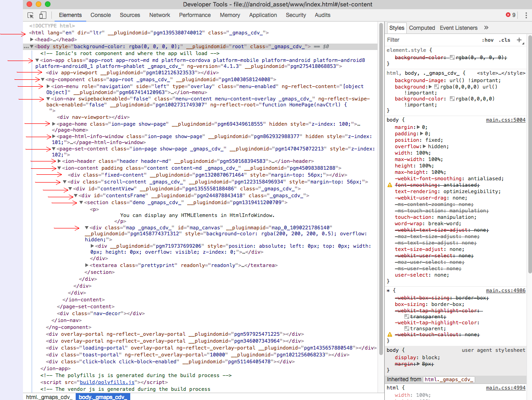Image resolution: width=532 pixels, height=400 pixels.
Task: Switch to the Console tab
Action: 100,15
